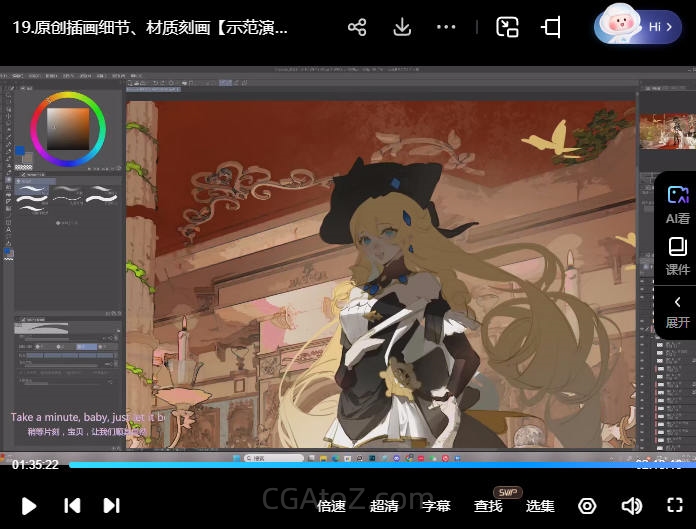Play the video
The image size is (696, 529).
[x=29, y=506]
